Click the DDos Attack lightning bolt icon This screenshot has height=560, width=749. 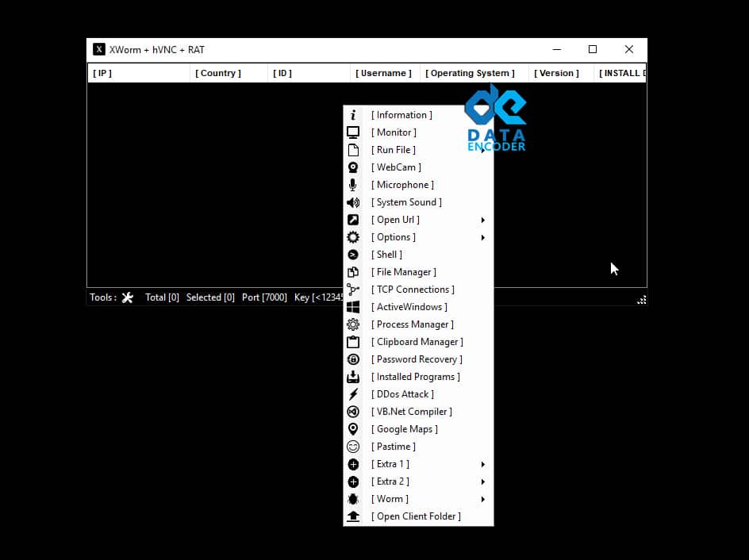(353, 394)
